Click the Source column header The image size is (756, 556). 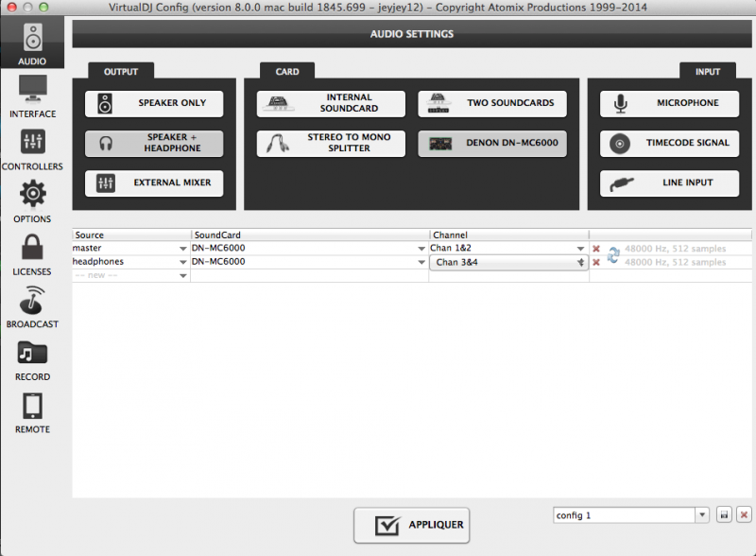tap(131, 235)
